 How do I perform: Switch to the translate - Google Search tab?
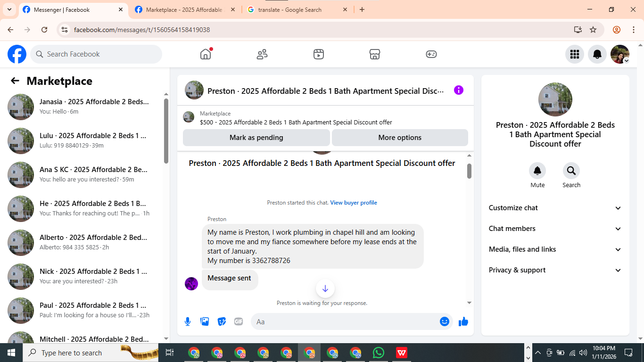(297, 10)
